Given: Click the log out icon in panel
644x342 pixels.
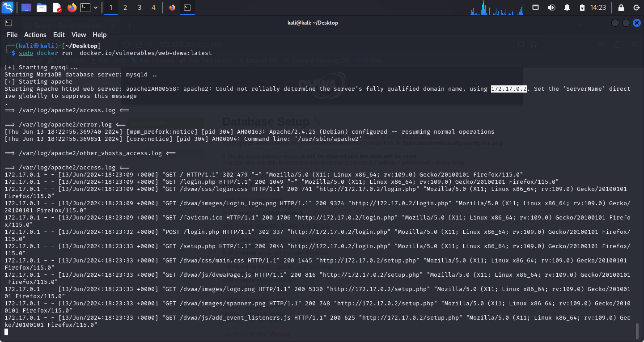Looking at the screenshot, I should pyautogui.click(x=636, y=8).
